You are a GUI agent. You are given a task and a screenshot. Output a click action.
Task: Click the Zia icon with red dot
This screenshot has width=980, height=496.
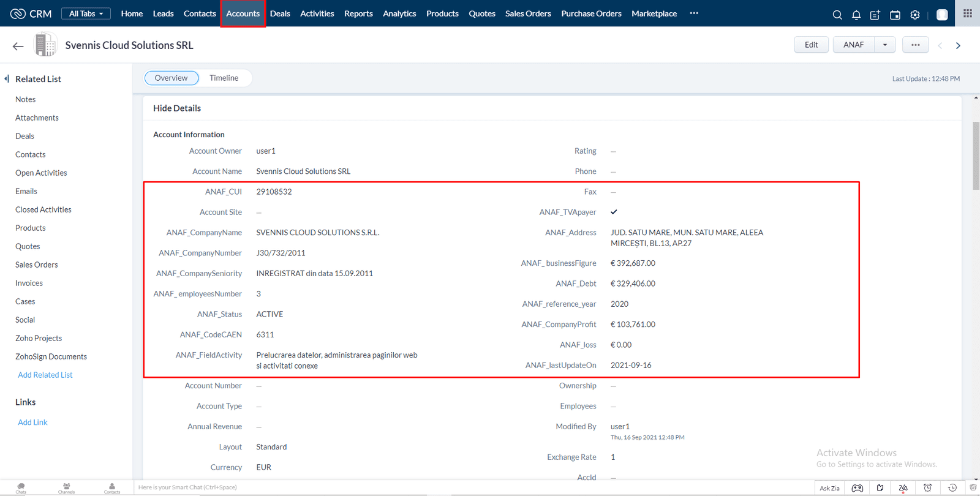(903, 488)
